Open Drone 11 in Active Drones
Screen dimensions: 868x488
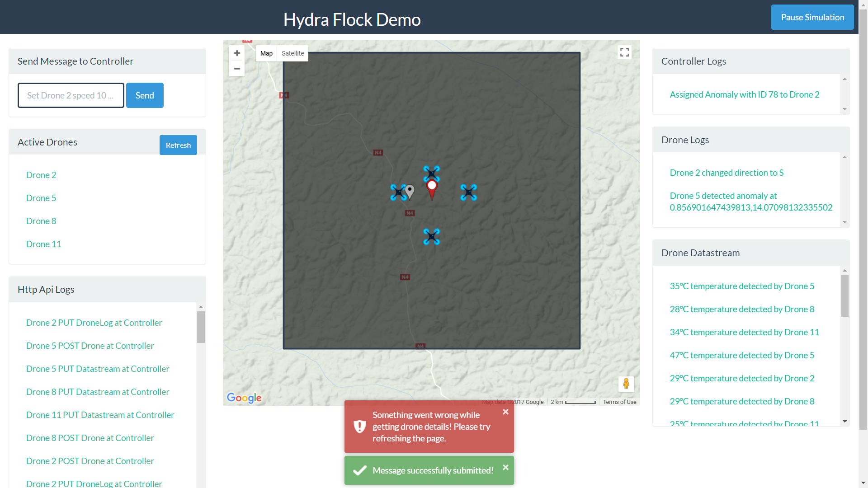click(x=43, y=244)
